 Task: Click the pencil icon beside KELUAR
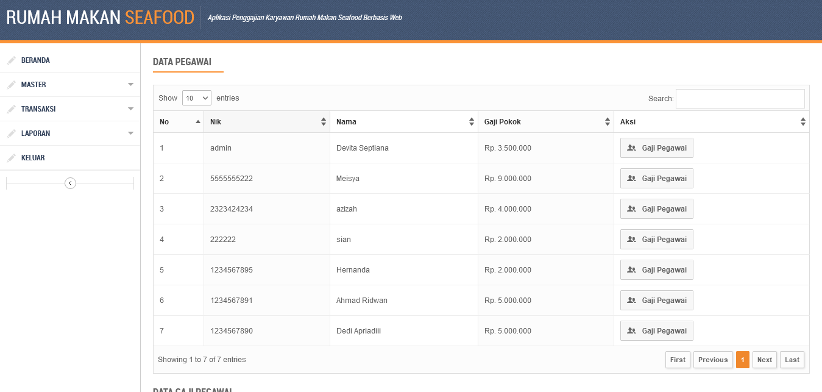click(x=12, y=158)
